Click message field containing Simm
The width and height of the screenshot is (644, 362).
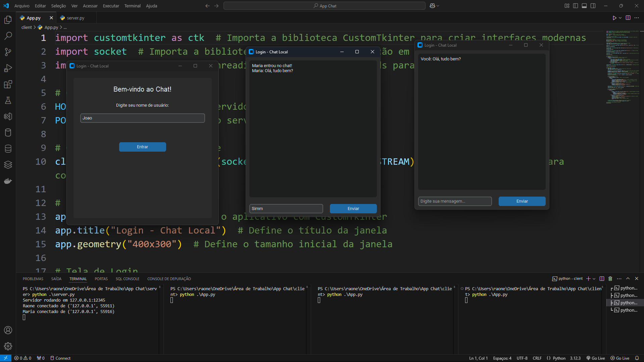(286, 209)
